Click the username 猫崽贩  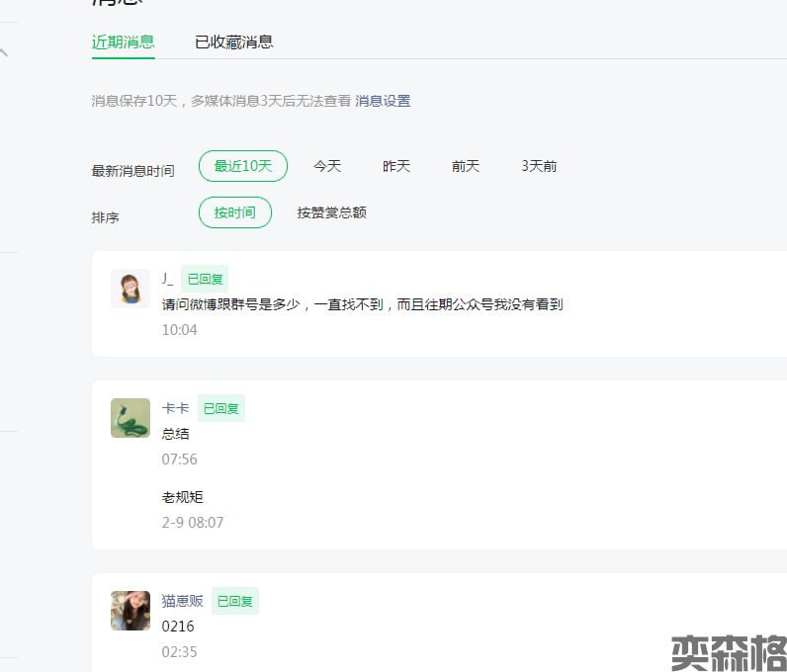(x=183, y=601)
